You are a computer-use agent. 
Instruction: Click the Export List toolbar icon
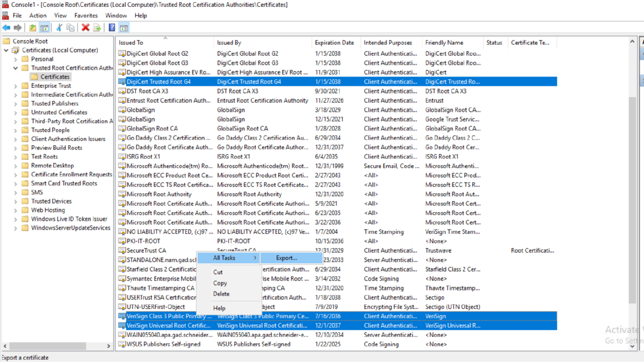tap(97, 28)
